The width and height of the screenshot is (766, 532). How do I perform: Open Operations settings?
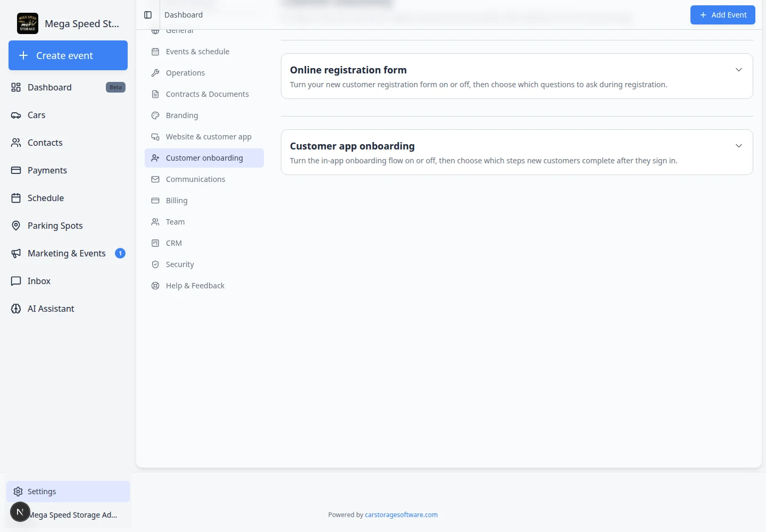click(204, 73)
